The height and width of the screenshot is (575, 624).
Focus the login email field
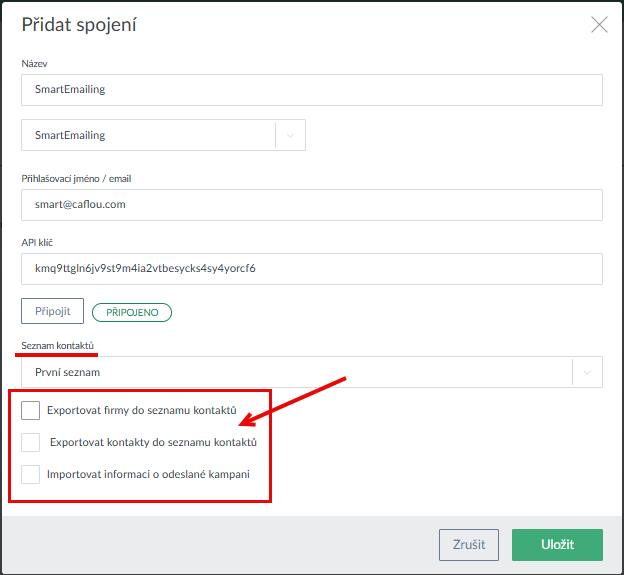pos(311,205)
